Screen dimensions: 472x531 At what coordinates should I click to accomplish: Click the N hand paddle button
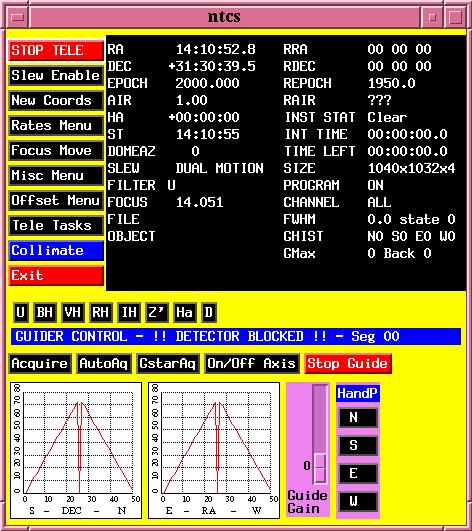point(358,418)
